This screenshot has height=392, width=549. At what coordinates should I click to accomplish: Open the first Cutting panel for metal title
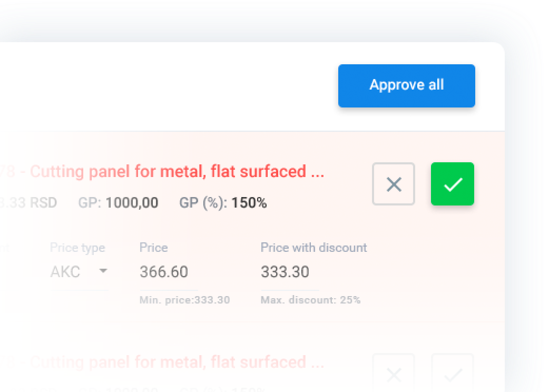[177, 171]
